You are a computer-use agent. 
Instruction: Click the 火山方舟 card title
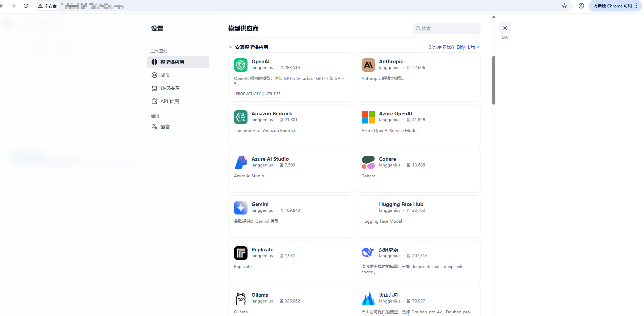click(388, 295)
